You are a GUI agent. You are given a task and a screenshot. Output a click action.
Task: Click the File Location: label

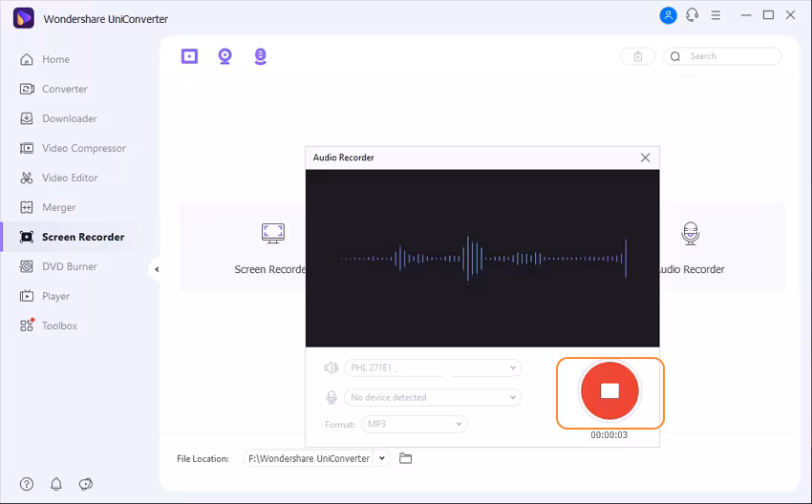pos(203,459)
